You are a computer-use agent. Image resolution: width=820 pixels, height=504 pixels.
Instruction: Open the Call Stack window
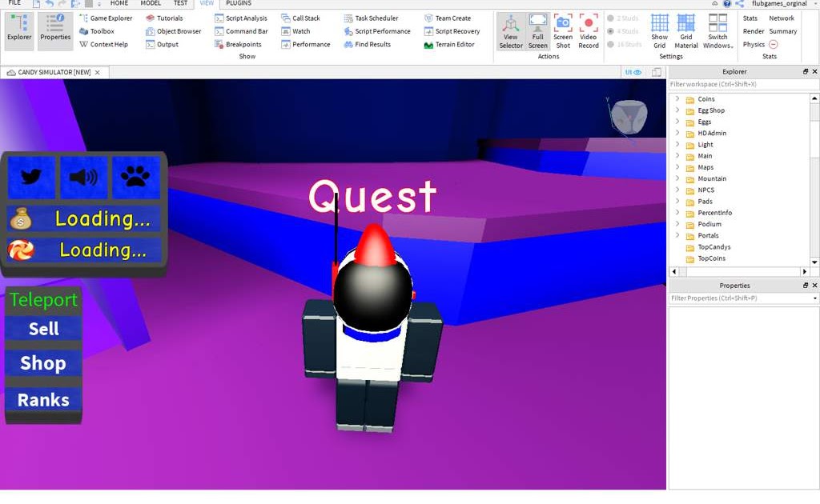pos(300,18)
